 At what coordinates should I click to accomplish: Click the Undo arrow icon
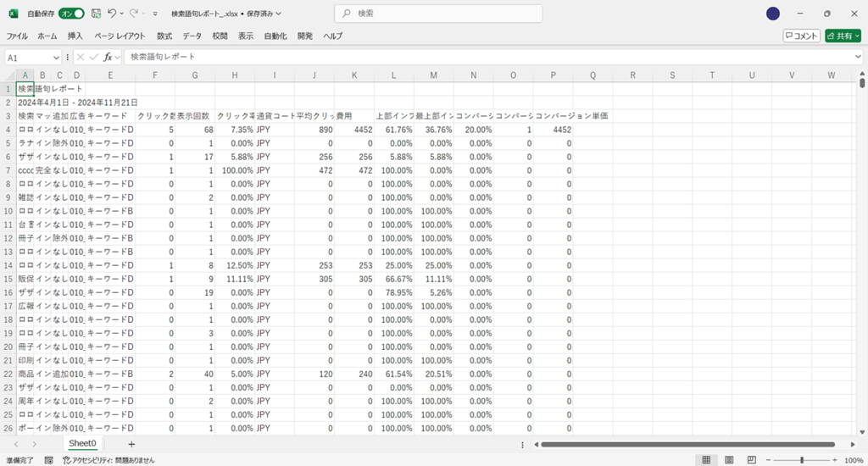point(112,14)
